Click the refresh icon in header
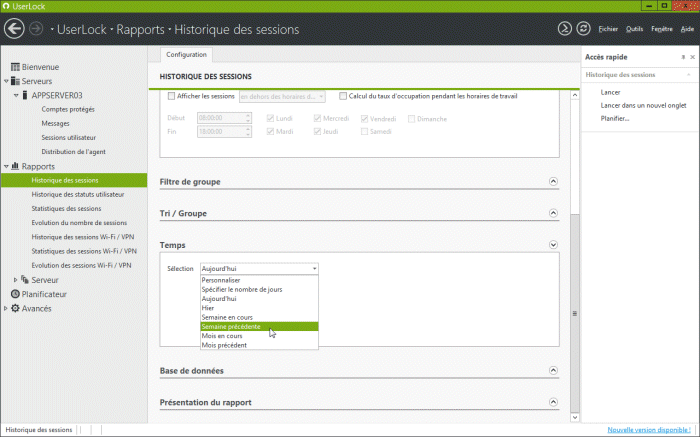The width and height of the screenshot is (700, 437). pos(583,29)
